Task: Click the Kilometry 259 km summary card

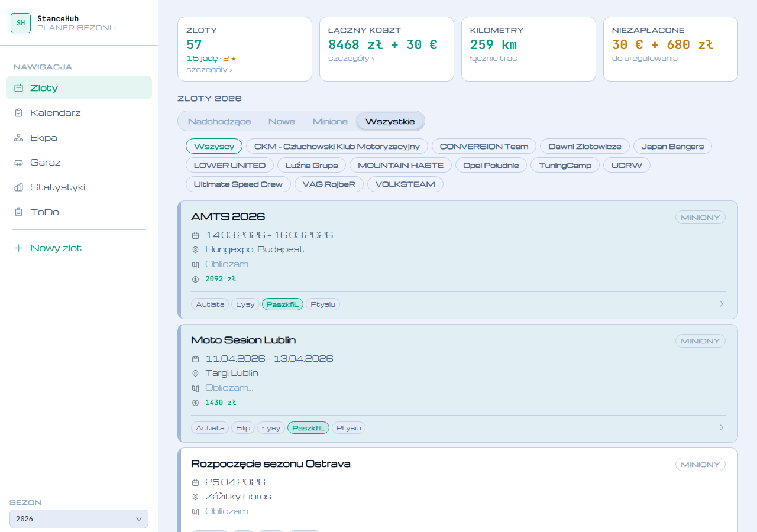Action: (529, 49)
